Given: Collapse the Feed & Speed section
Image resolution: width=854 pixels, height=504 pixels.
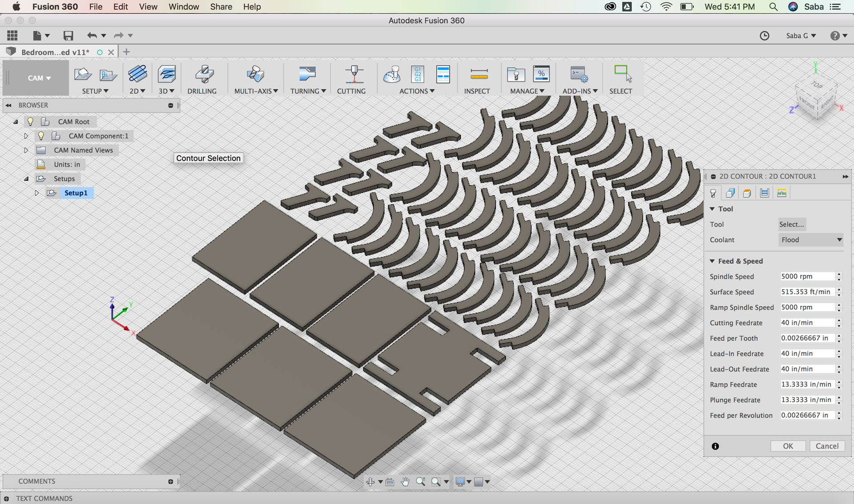Looking at the screenshot, I should (x=712, y=261).
